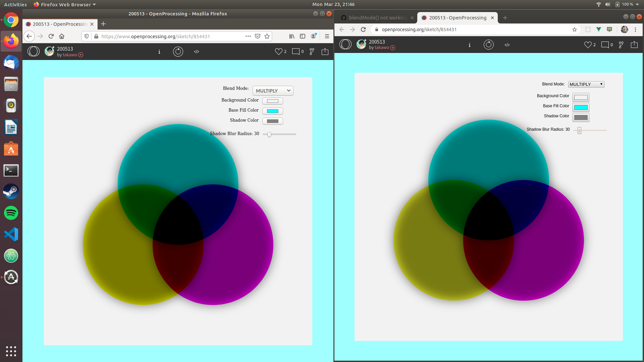644x362 pixels.
Task: Open Blend Mode dropdown in Firefox sketch
Action: [x=273, y=90]
